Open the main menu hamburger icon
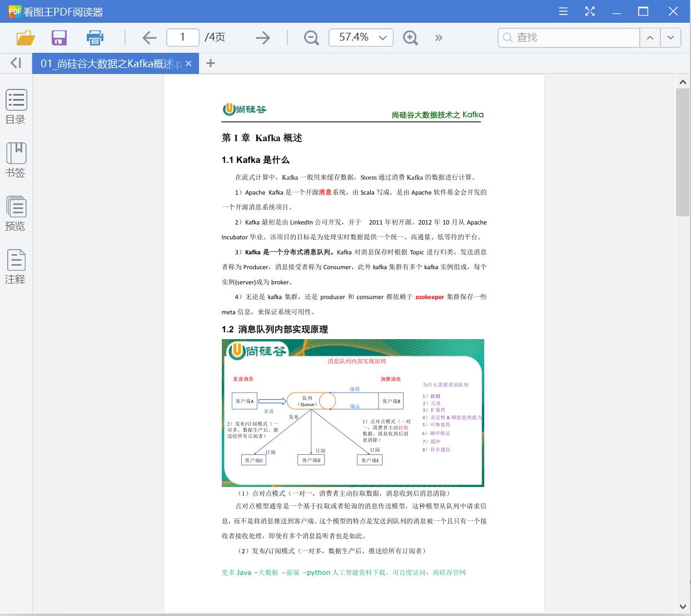Viewport: 691px width, 616px height. [x=563, y=11]
